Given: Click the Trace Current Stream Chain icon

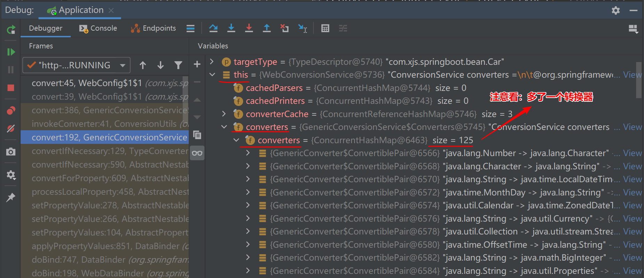Looking at the screenshot, I should tap(343, 28).
